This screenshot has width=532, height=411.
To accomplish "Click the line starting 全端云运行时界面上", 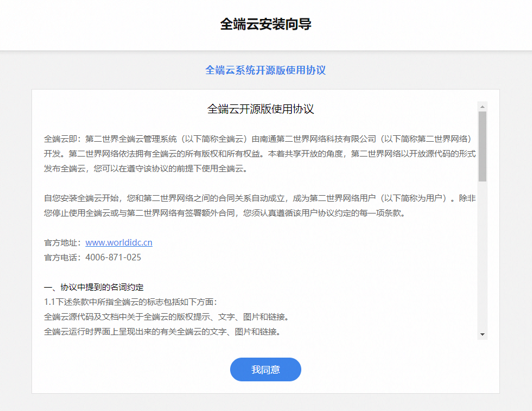I will click(x=163, y=332).
